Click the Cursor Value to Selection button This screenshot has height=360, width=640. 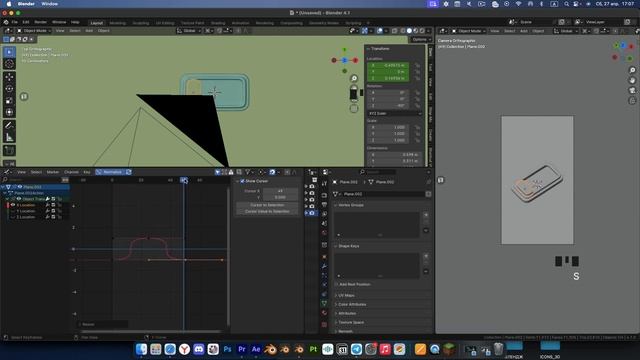click(x=267, y=211)
